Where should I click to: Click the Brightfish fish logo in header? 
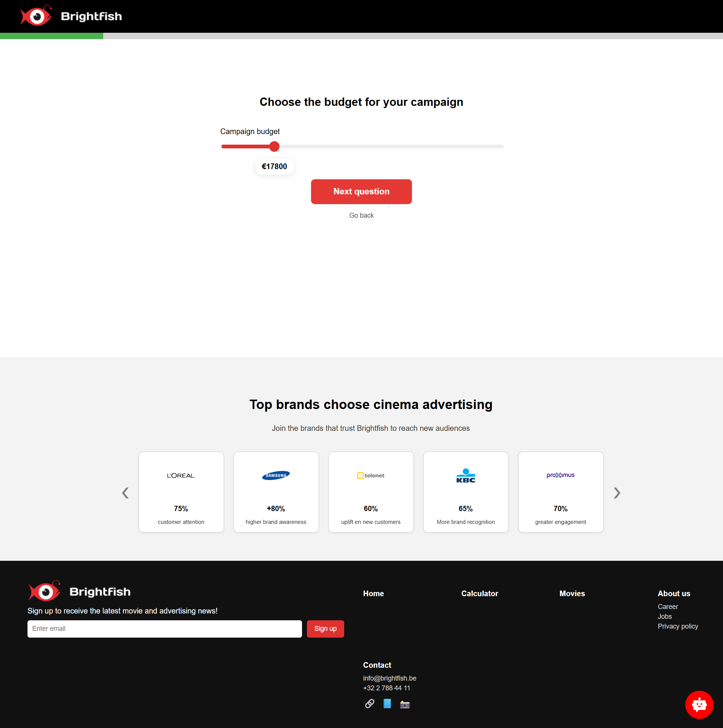pyautogui.click(x=35, y=16)
